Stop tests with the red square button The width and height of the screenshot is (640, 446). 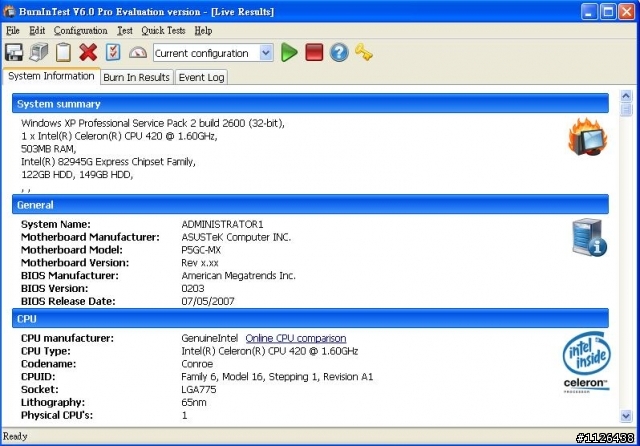[x=314, y=53]
